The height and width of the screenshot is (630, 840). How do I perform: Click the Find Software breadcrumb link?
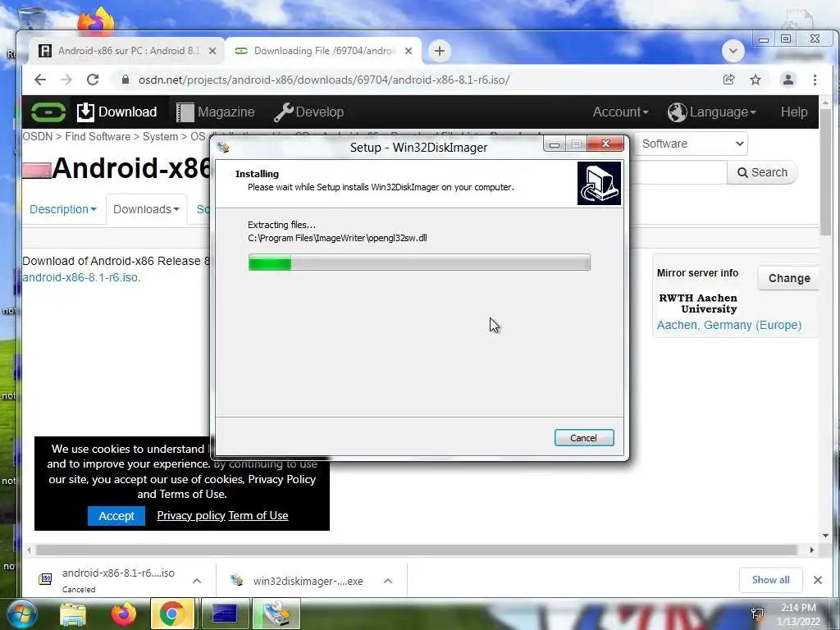coord(98,137)
